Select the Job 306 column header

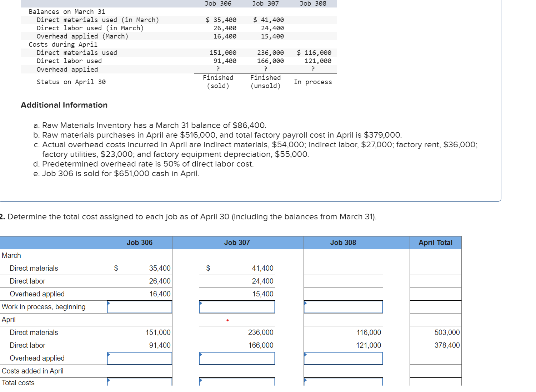point(139,243)
